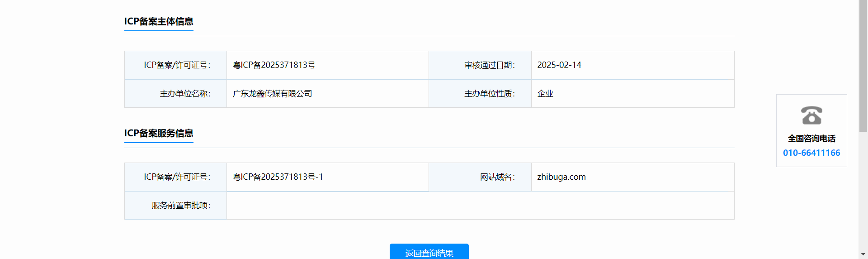The height and width of the screenshot is (259, 868).
Task: Click the 返回查询结果 button
Action: pos(429,252)
